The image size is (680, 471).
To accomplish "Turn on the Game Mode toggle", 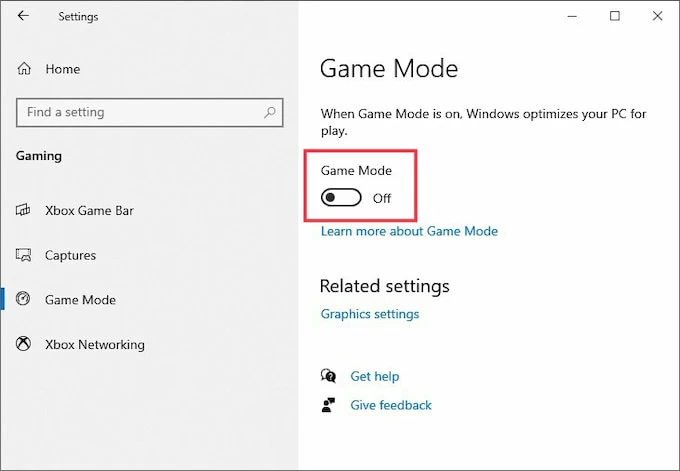I will (x=341, y=198).
